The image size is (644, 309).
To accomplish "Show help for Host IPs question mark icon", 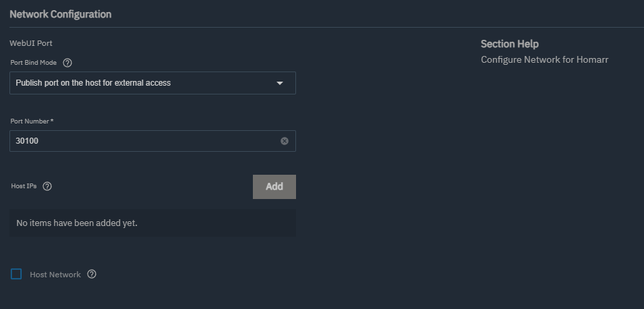I will (x=47, y=186).
